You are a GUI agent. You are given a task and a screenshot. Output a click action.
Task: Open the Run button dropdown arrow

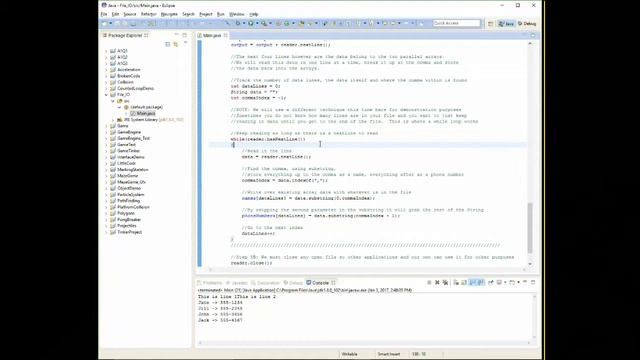click(257, 23)
